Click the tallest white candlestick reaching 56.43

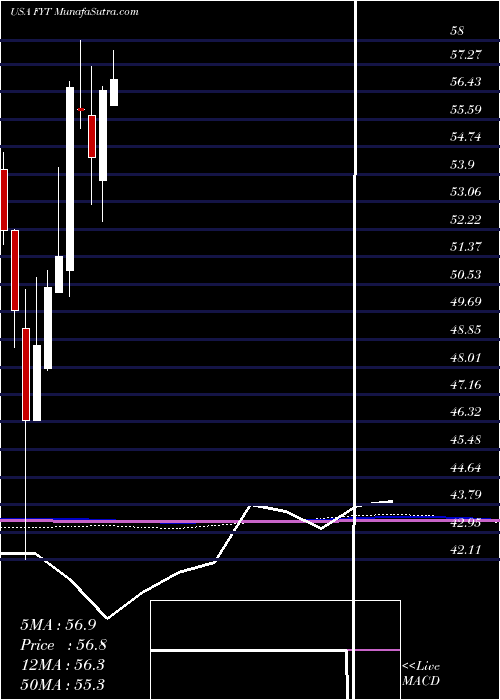pos(70,179)
